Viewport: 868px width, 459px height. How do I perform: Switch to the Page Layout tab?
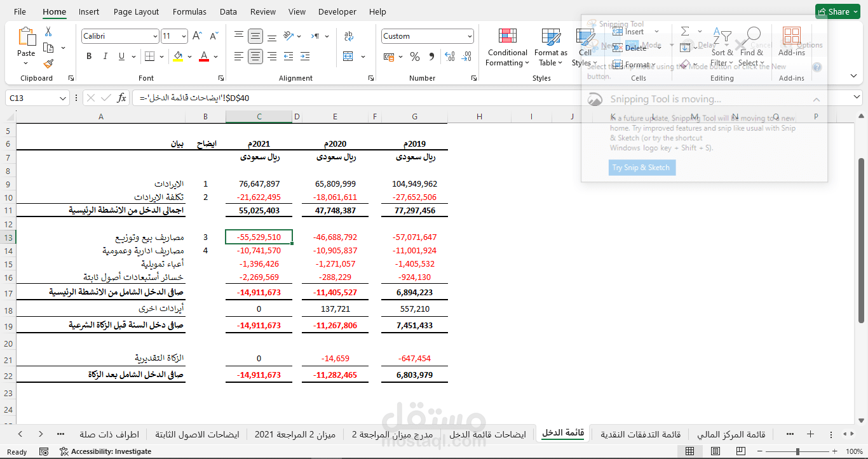click(137, 11)
